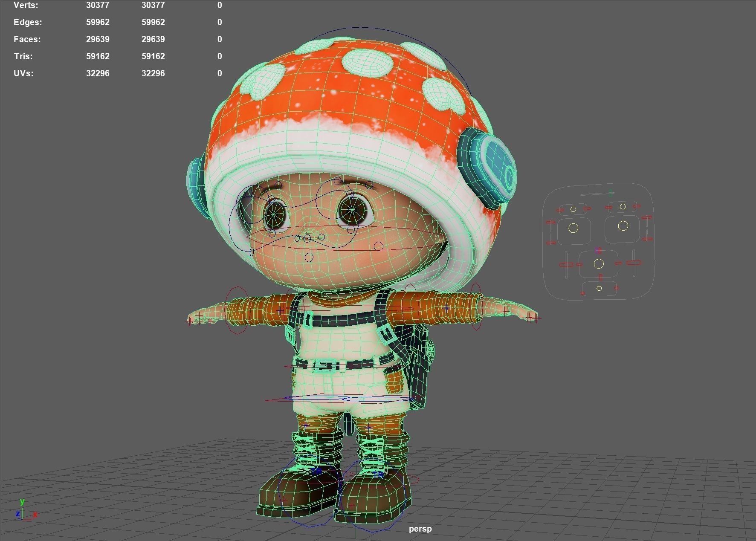Select the left eye yellow circle control in face panel
756x541 pixels.
(x=574, y=229)
